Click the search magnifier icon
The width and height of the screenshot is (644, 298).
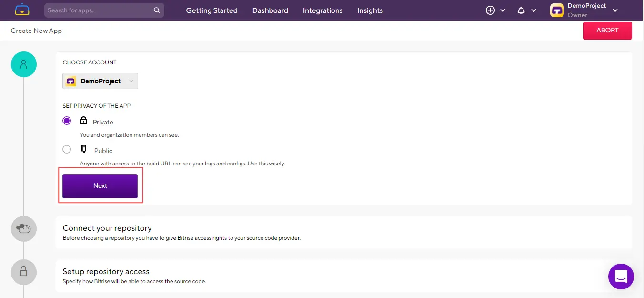click(x=157, y=10)
